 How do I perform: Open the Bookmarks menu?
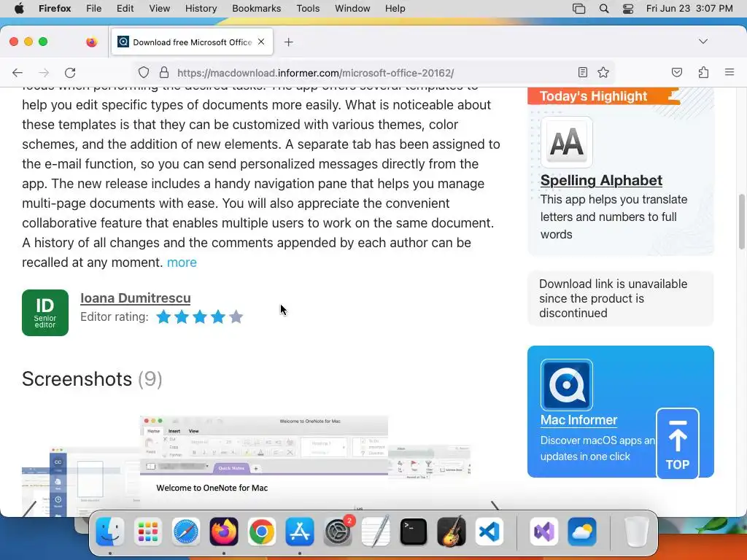[x=256, y=9]
